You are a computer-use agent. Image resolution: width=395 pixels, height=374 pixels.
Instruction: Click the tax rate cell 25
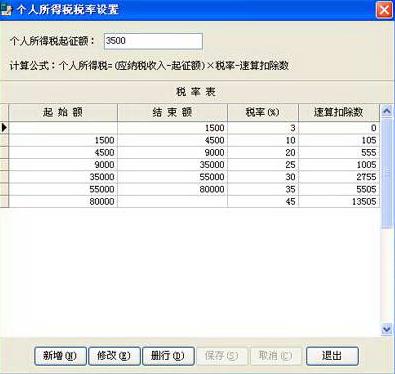263,165
